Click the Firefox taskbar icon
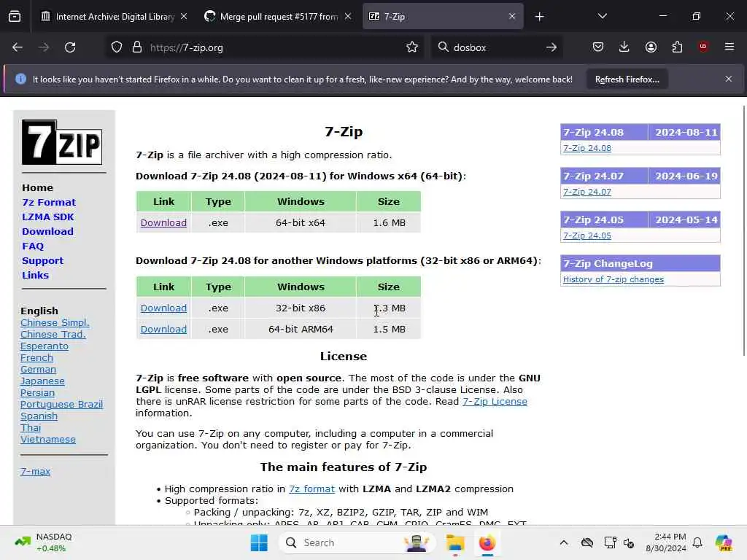Viewport: 747px width, 560px height. pos(487,542)
